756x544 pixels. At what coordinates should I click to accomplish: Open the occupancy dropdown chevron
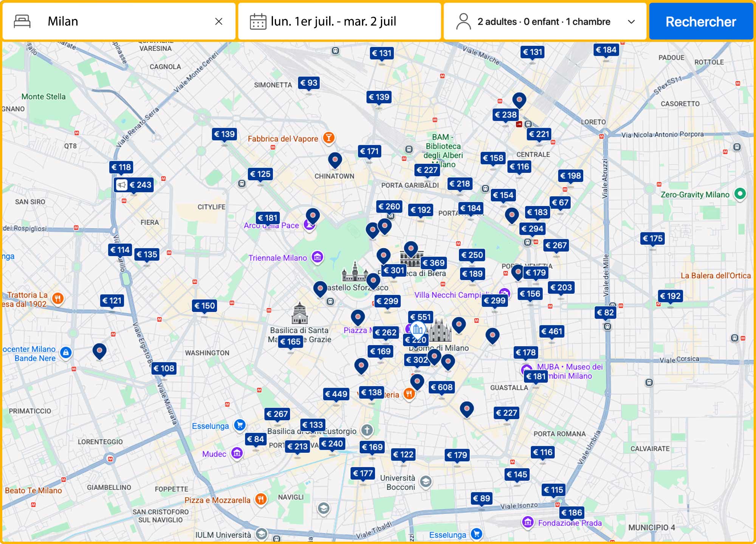[631, 22]
